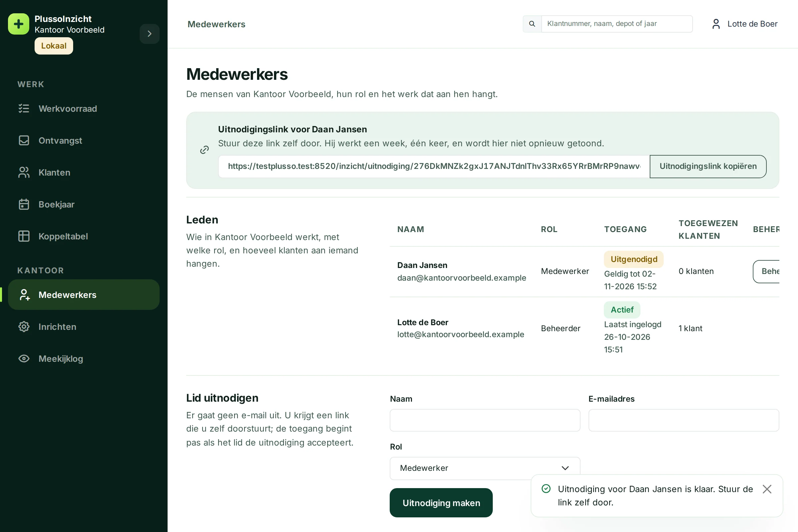Screen dimensions: 798x532
Task: Open Meekijklog in the sidebar
Action: coord(84,359)
